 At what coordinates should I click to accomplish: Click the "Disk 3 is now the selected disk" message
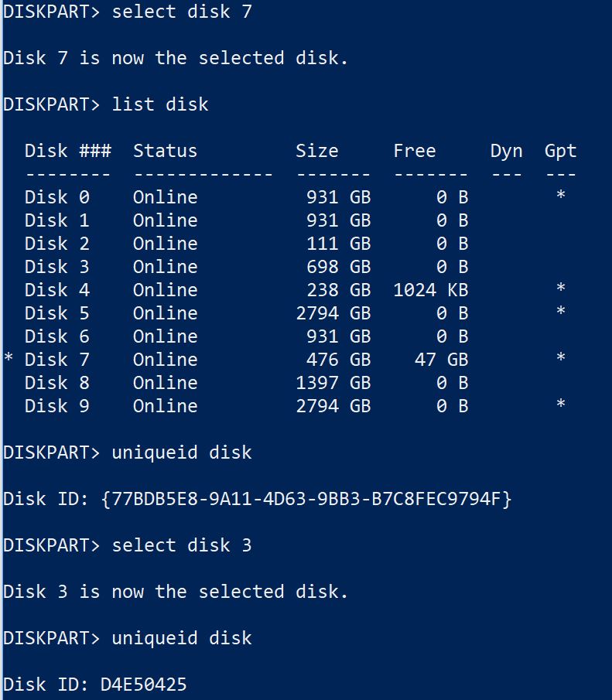pos(176,592)
